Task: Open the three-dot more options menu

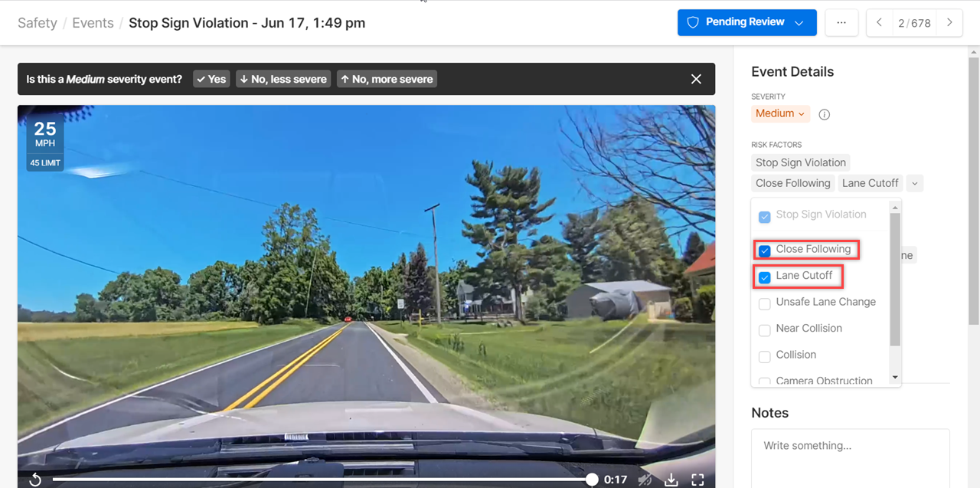Action: [x=841, y=23]
